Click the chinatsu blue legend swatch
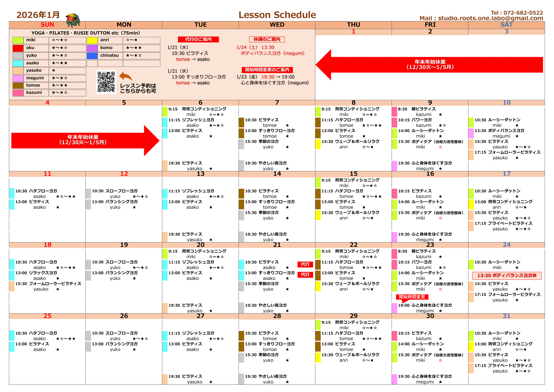554x392 pixels. [92, 56]
